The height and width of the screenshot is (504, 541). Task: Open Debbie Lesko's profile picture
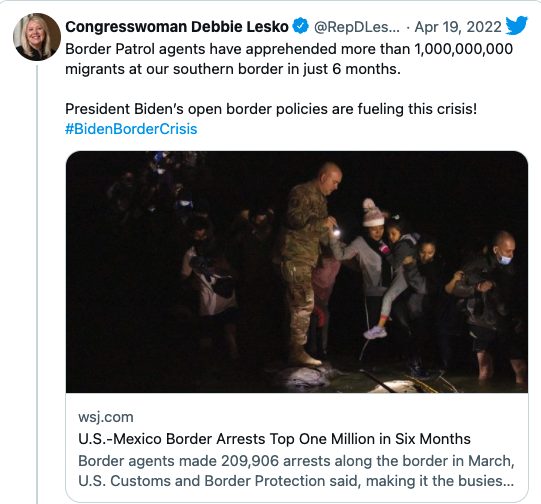[37, 37]
